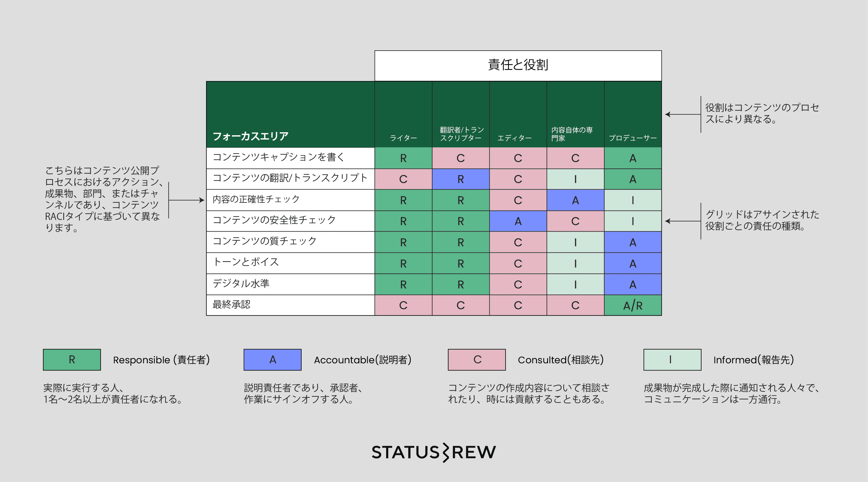
Task: Click the Informed(報告先) legend label
Action: pos(753,360)
